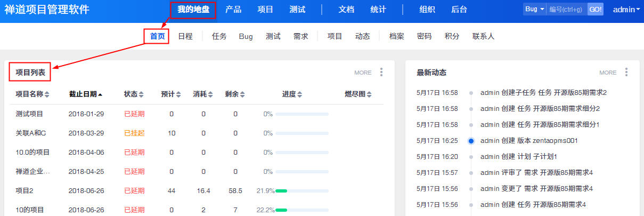Open the latest activity panel options menu

[626, 73]
